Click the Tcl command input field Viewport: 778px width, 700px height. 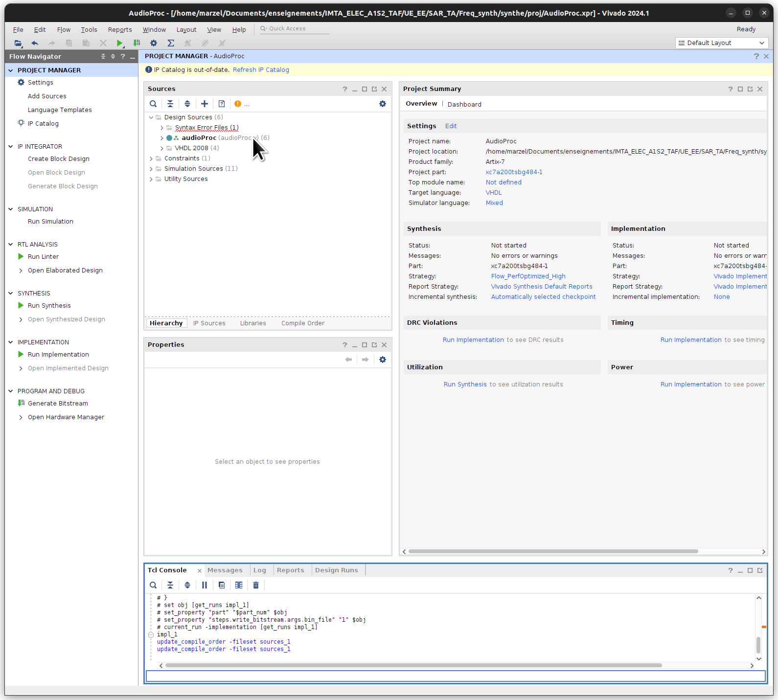tap(456, 676)
